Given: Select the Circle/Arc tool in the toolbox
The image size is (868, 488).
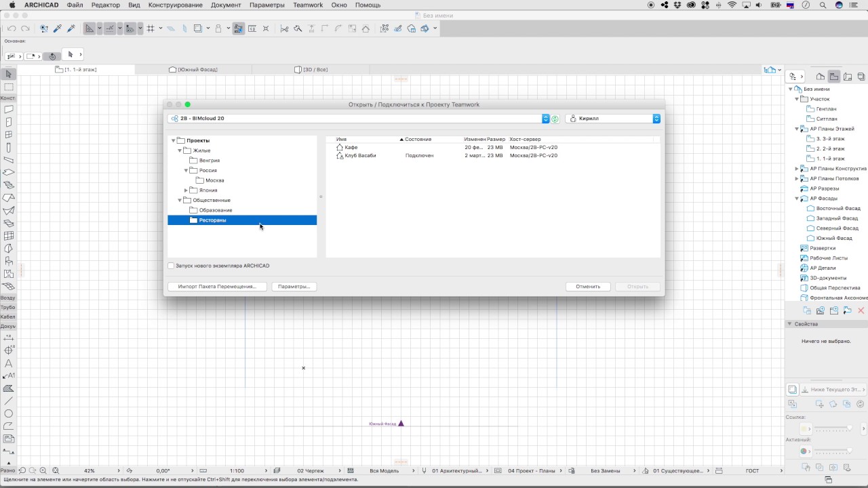Looking at the screenshot, I should coord(9,413).
